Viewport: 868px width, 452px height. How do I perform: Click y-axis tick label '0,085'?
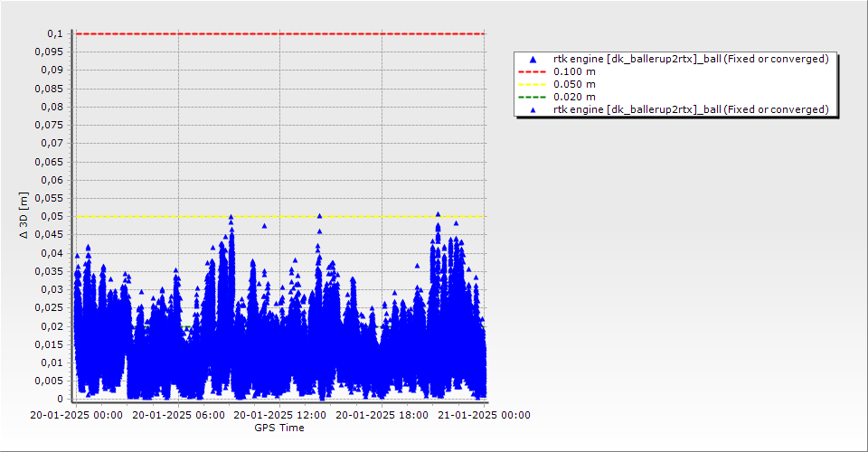tap(49, 89)
